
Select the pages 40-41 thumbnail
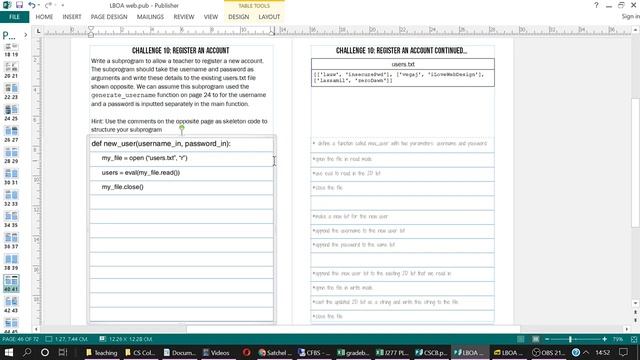(11, 283)
